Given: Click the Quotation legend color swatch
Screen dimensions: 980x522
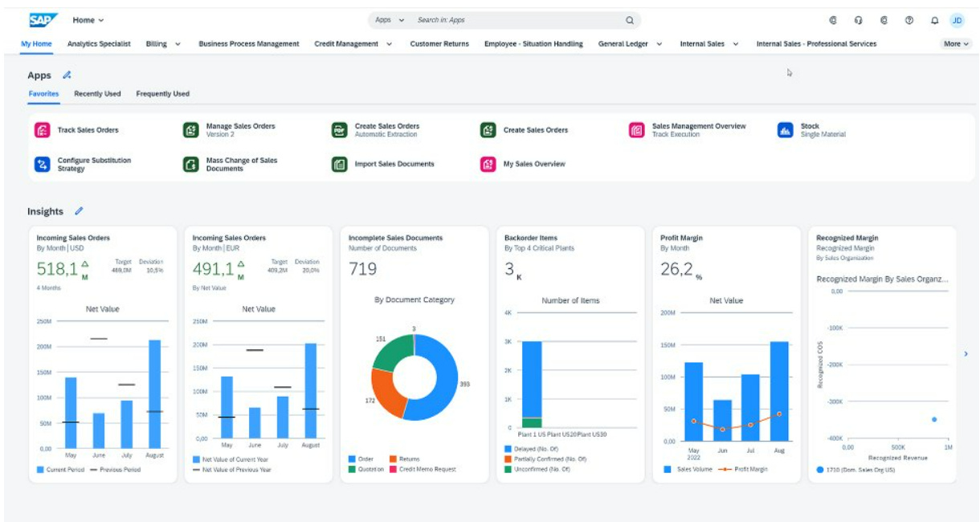Looking at the screenshot, I should click(352, 469).
